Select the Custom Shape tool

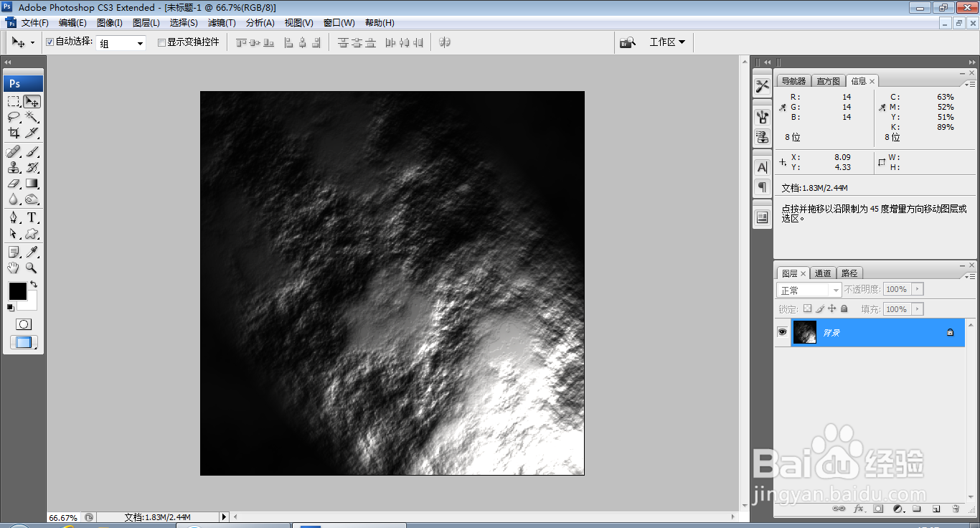point(32,233)
